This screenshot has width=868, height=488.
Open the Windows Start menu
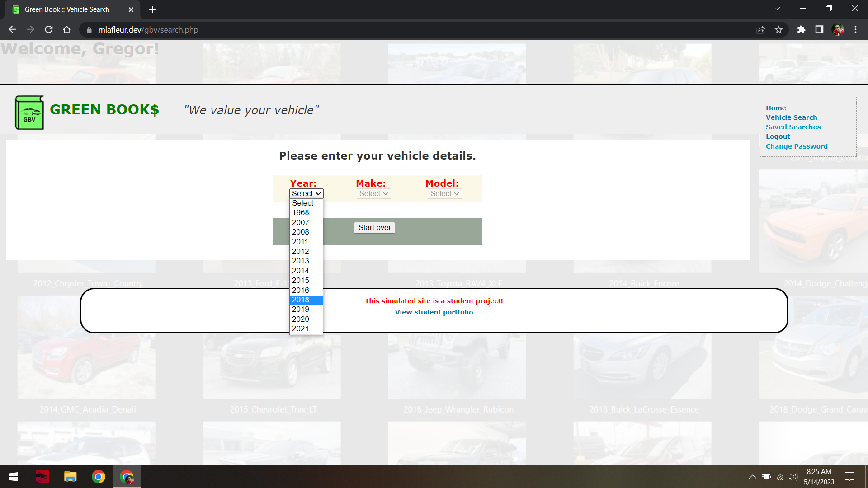tap(14, 477)
